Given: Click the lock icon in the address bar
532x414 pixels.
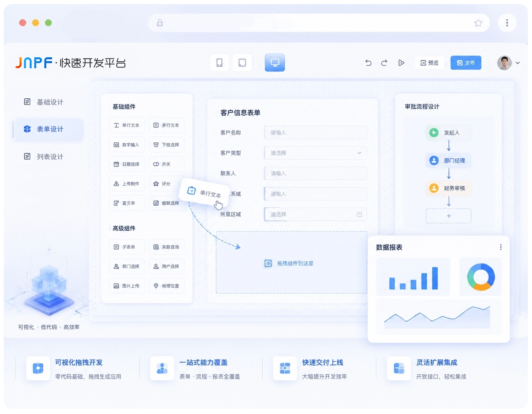Looking at the screenshot, I should click(x=160, y=23).
